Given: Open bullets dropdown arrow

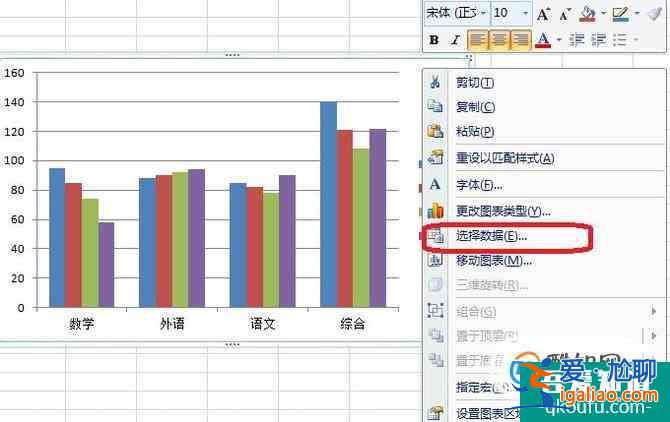Looking at the screenshot, I should coord(636,40).
